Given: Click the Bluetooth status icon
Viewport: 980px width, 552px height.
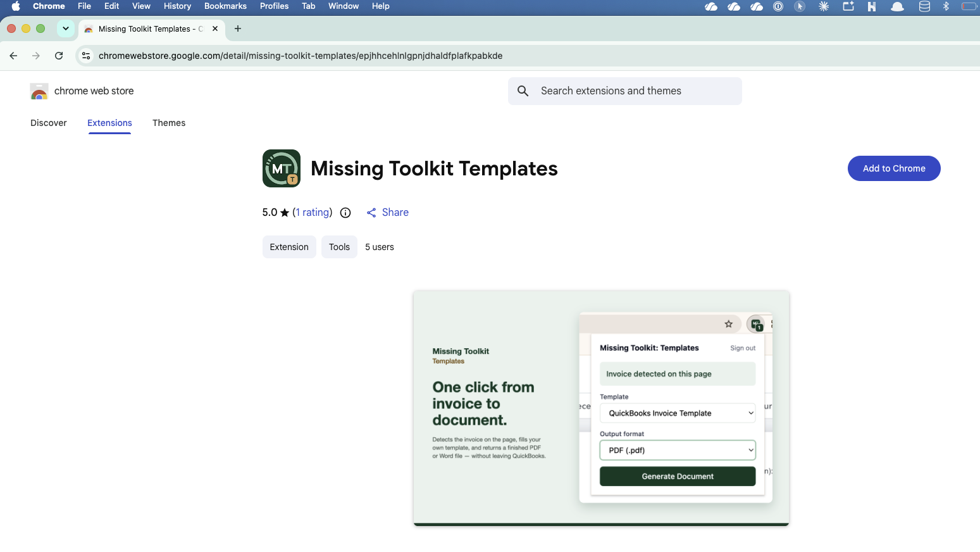Looking at the screenshot, I should pos(946,6).
